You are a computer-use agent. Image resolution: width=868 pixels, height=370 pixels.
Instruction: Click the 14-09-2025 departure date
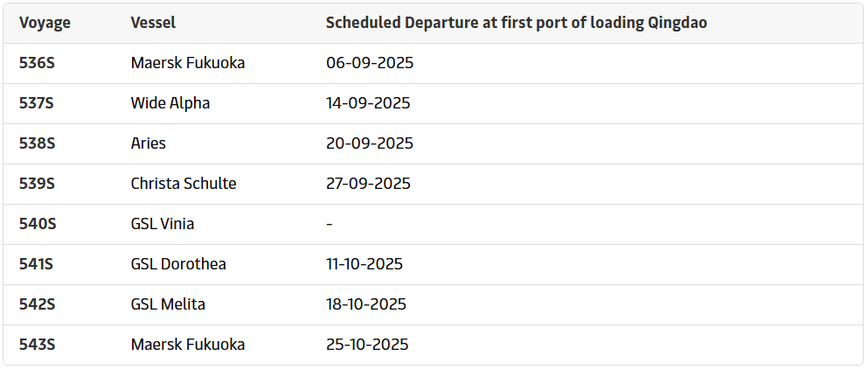(368, 103)
